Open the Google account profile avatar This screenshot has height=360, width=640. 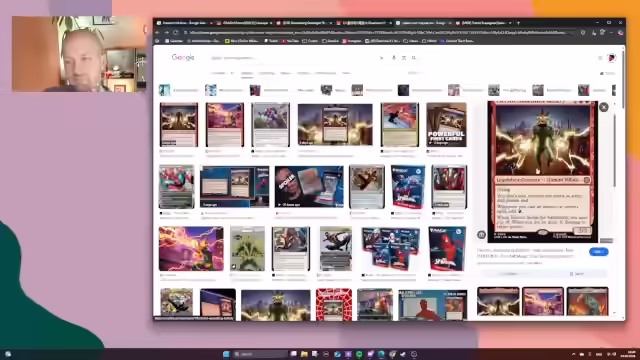(x=611, y=58)
